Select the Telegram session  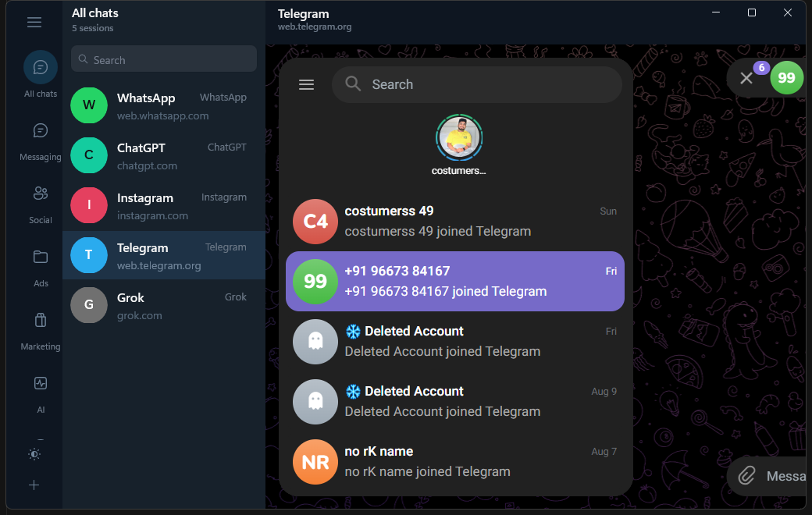click(x=164, y=255)
